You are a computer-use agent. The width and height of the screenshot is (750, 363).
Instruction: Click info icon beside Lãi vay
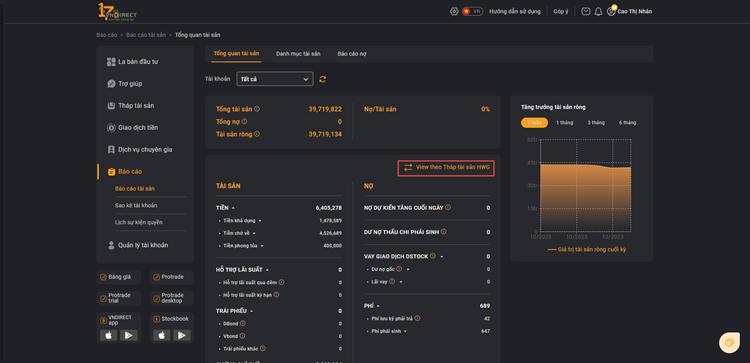pyautogui.click(x=392, y=281)
